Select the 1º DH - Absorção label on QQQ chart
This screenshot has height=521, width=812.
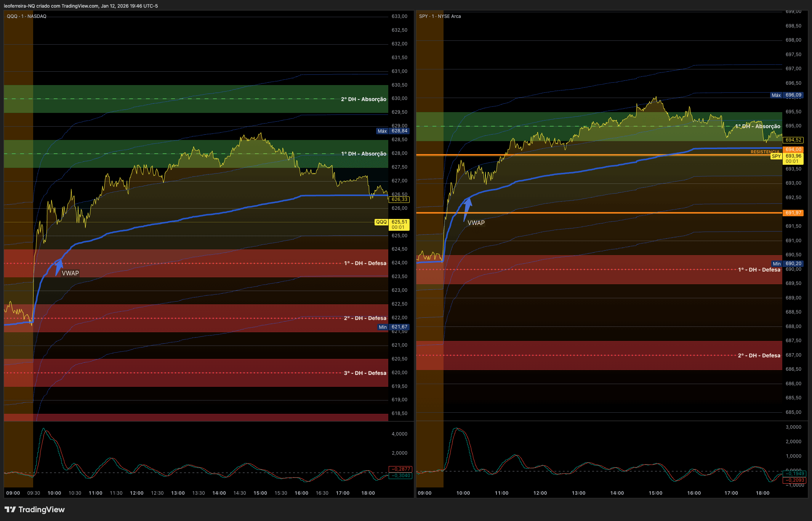[364, 154]
